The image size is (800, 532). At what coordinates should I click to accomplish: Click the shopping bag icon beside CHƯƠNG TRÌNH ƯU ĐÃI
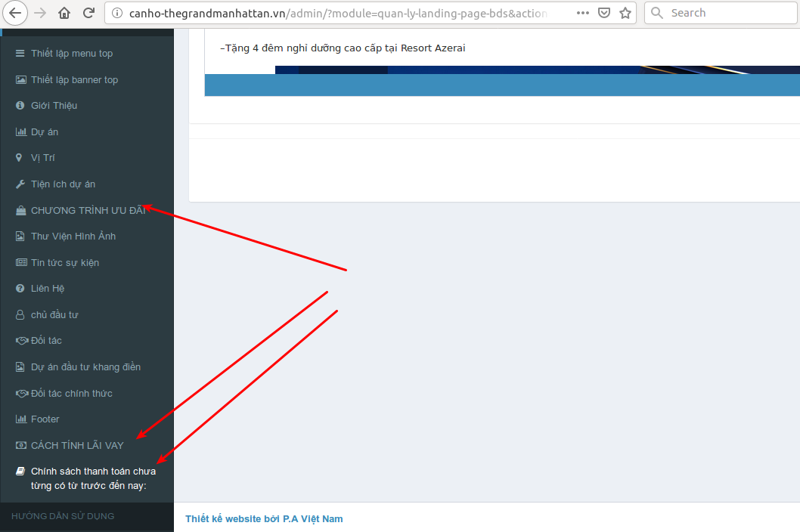pyautogui.click(x=21, y=211)
